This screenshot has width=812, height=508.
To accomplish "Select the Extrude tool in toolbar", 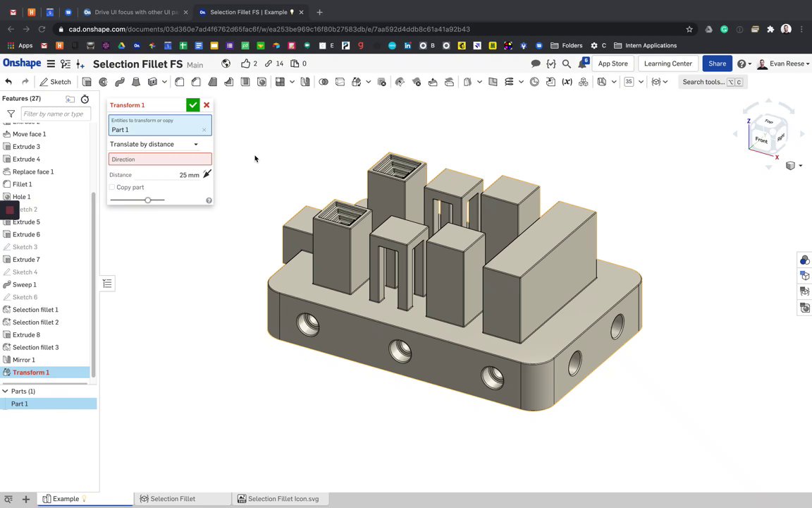I will click(x=87, y=82).
